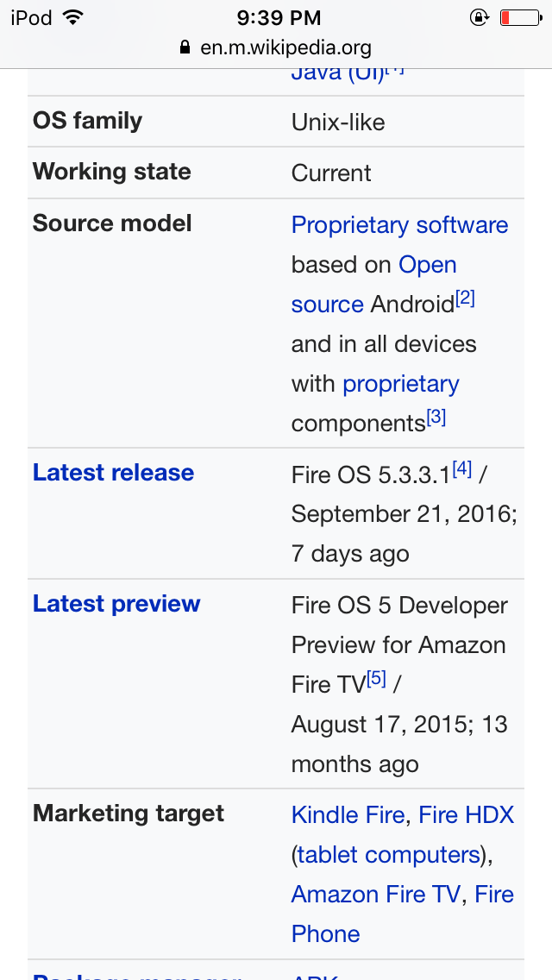Screen dimensions: 552x980
Task: Open citation reference [5]
Action: click(x=376, y=679)
